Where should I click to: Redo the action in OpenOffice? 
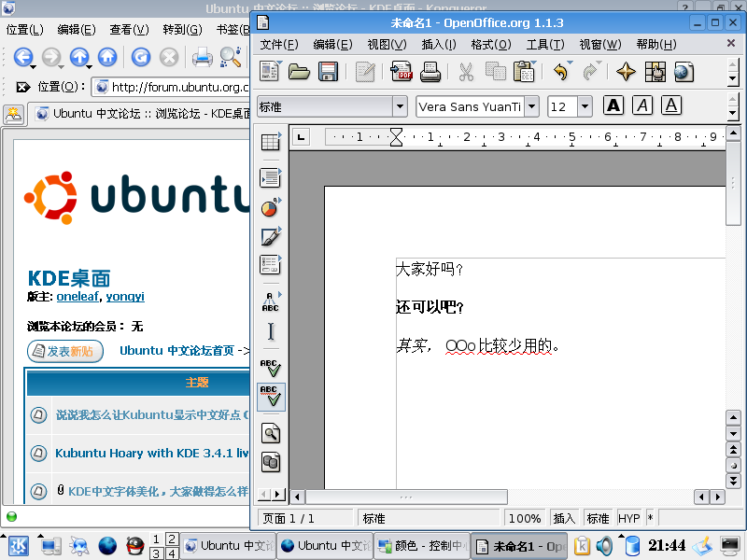590,72
